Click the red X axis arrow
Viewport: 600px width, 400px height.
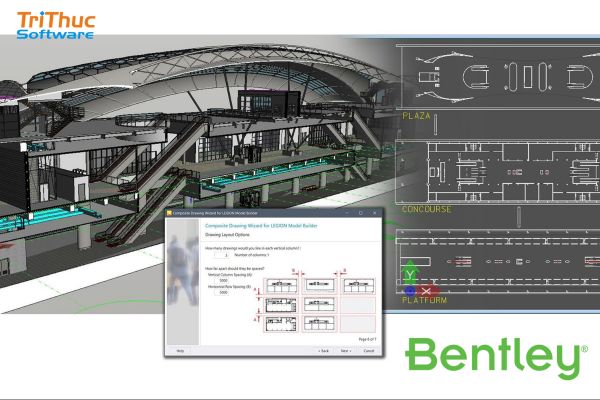click(x=428, y=291)
